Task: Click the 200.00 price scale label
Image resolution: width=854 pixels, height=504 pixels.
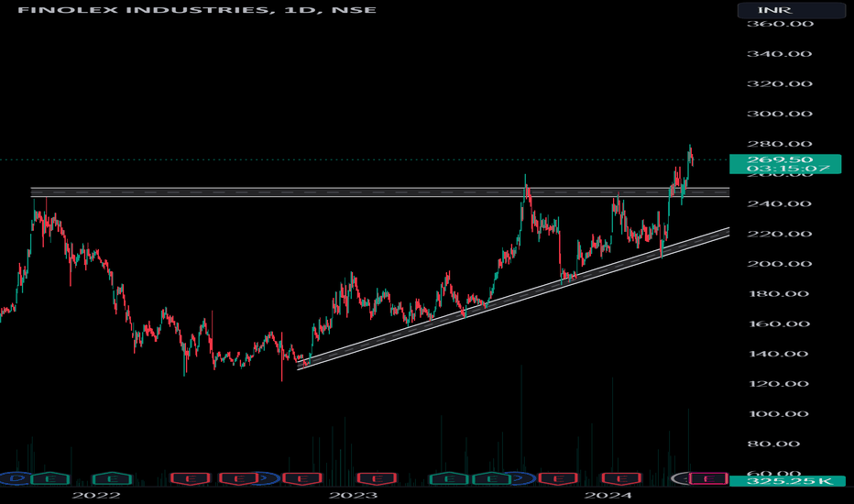Action: (780, 264)
